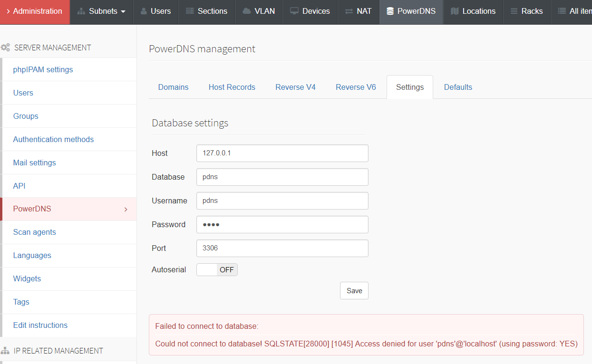The width and height of the screenshot is (592, 364).
Task: Open the Subnets dropdown menu
Action: click(x=101, y=11)
